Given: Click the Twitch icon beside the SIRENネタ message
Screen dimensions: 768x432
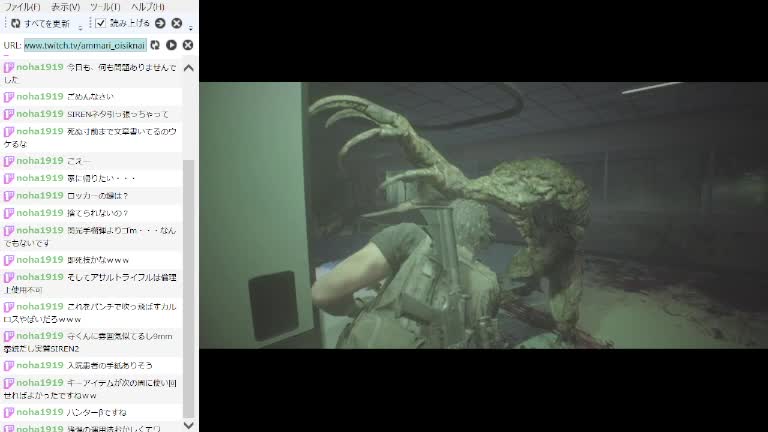Looking at the screenshot, I should (x=9, y=114).
